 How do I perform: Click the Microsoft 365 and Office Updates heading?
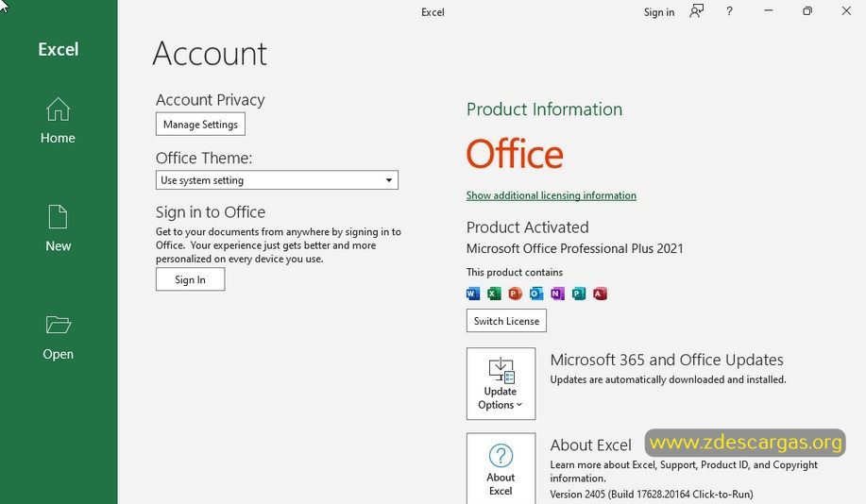[x=667, y=360]
